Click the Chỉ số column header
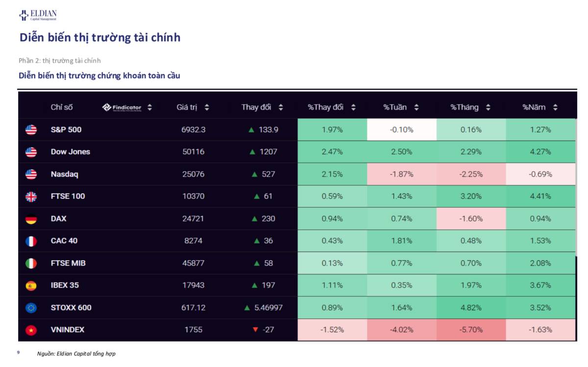This screenshot has height=367, width=588. [62, 107]
